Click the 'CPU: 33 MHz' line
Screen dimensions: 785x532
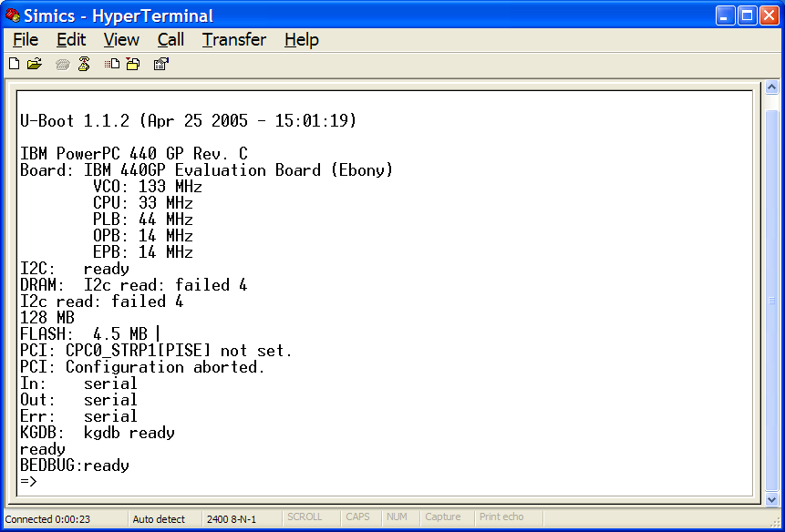point(143,203)
